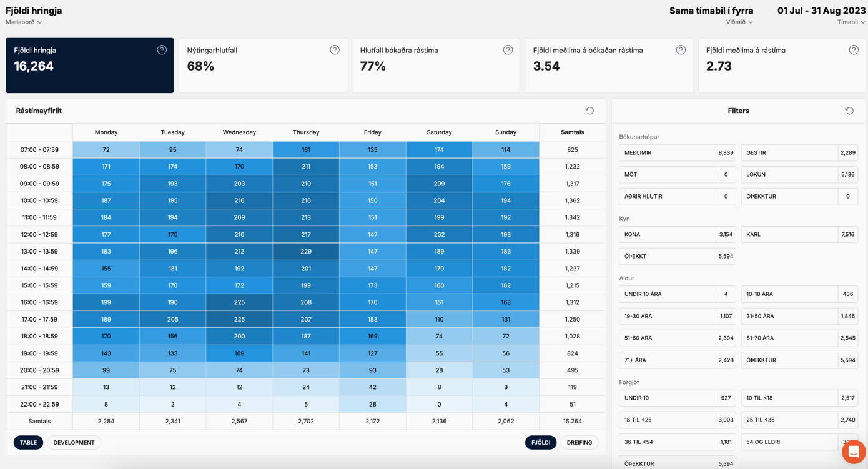868x469 pixels.
Task: Open help for Hlutfall bókaðra rástíma
Action: (x=508, y=50)
